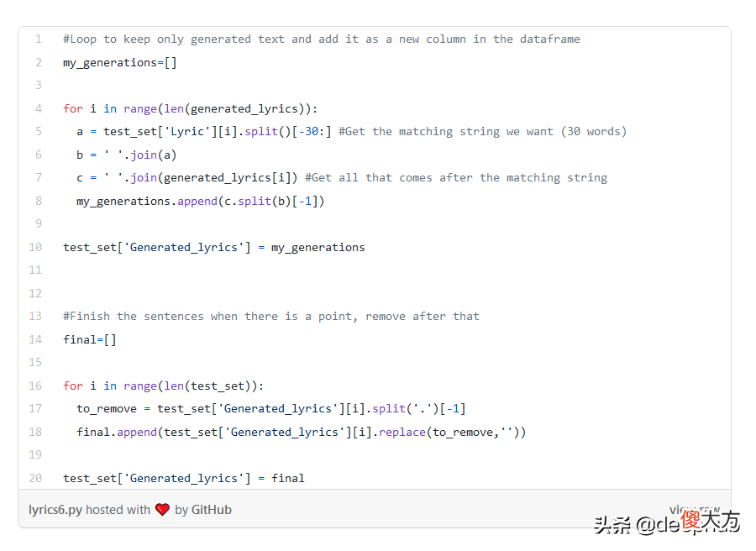
Task: Click the to_remove assignment line
Action: pos(271,409)
